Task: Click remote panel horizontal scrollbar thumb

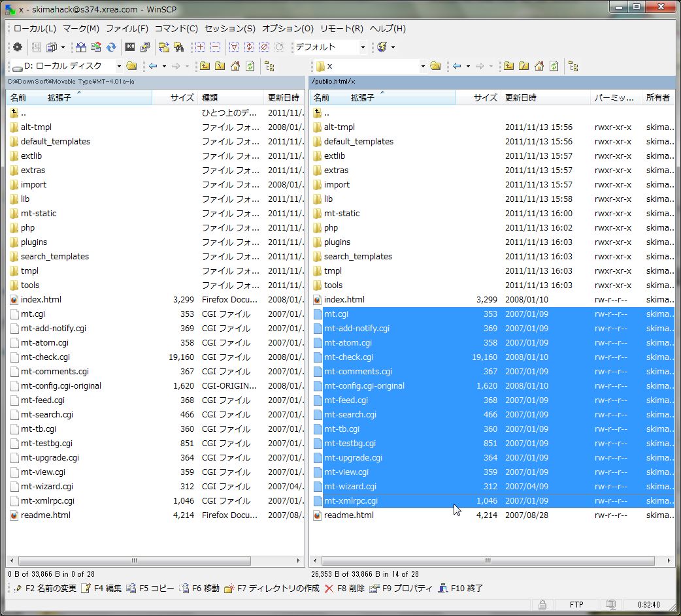Action: pos(488,561)
